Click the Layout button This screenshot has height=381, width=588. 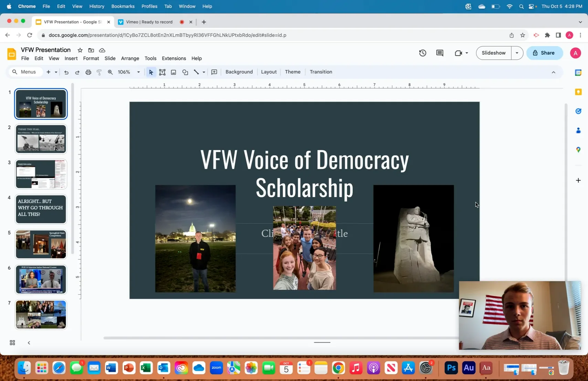tap(269, 72)
